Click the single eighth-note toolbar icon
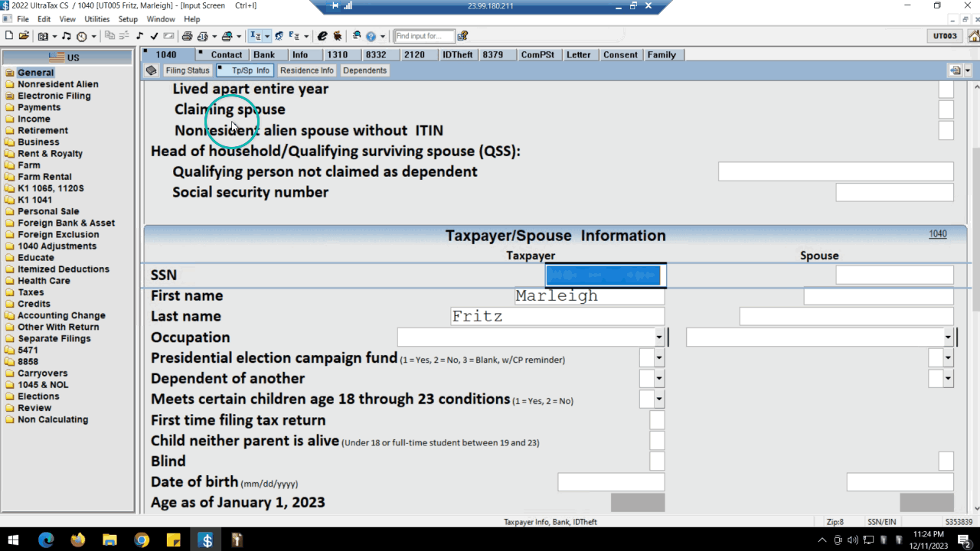The width and height of the screenshot is (980, 551). 139,36
